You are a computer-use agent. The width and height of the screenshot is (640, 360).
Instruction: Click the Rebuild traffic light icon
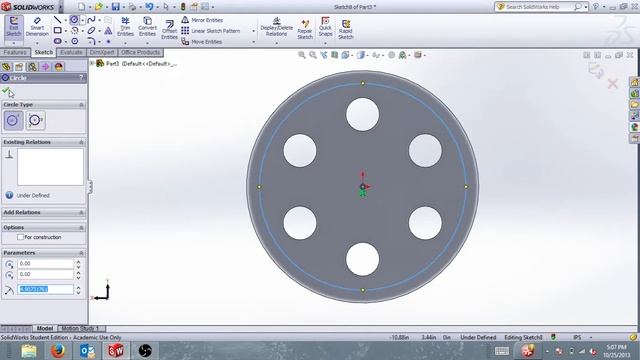click(183, 7)
